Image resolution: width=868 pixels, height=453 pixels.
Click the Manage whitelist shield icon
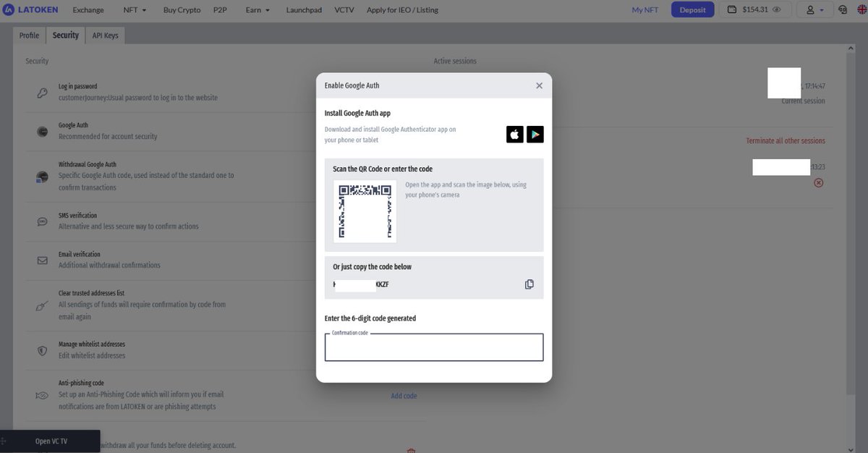pos(43,350)
